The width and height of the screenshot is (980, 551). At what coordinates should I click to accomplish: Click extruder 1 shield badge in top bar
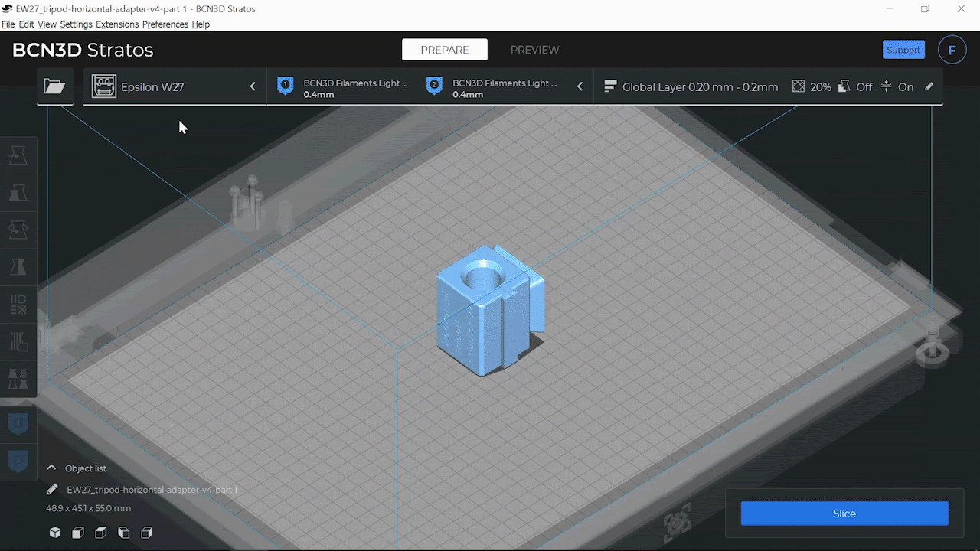click(286, 86)
